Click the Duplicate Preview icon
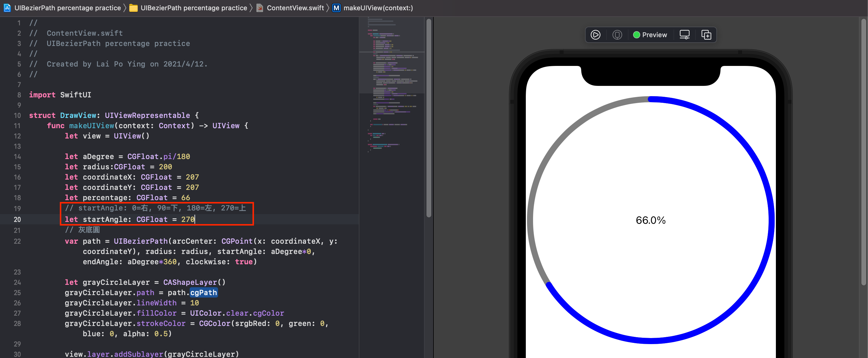 (x=706, y=35)
